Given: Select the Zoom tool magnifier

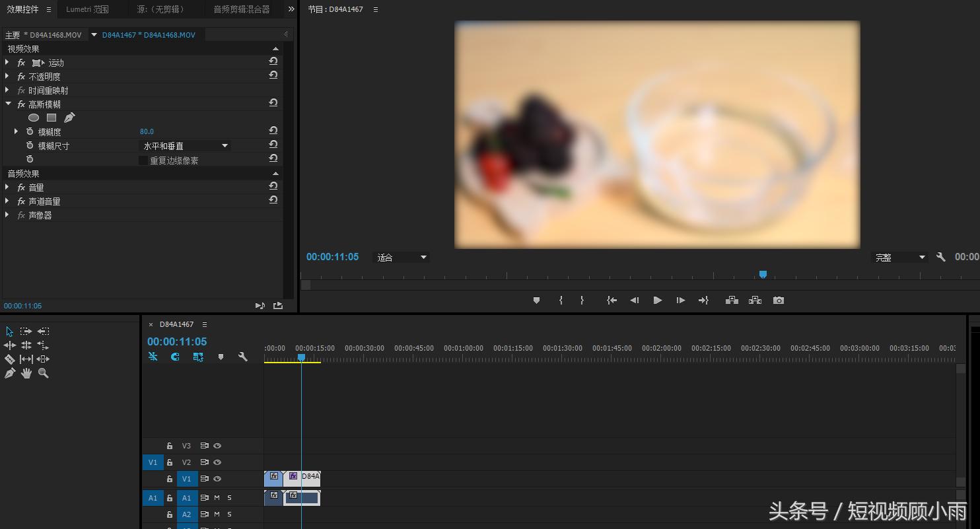Looking at the screenshot, I should [x=44, y=373].
